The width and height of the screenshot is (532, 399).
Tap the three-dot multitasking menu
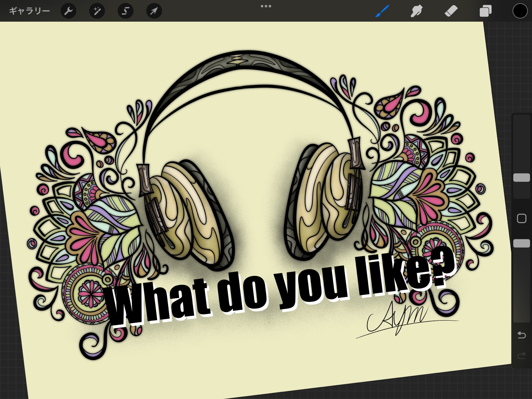point(266,6)
